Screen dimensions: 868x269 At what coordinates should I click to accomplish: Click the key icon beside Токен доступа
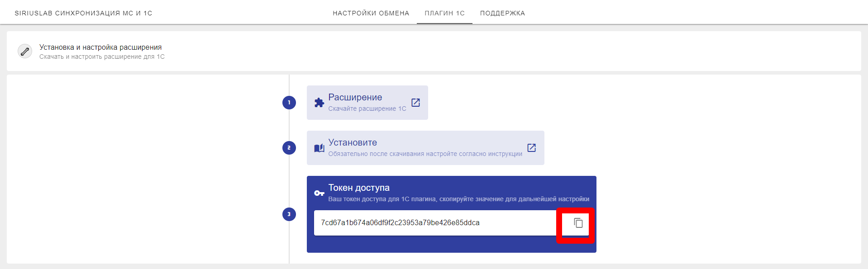point(319,193)
